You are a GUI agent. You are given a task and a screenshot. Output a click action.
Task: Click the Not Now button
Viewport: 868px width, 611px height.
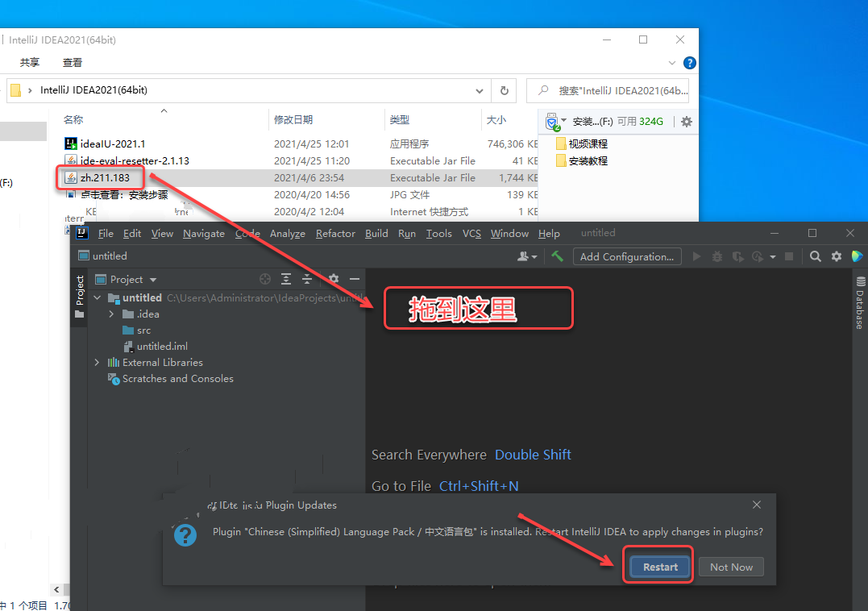tap(731, 567)
